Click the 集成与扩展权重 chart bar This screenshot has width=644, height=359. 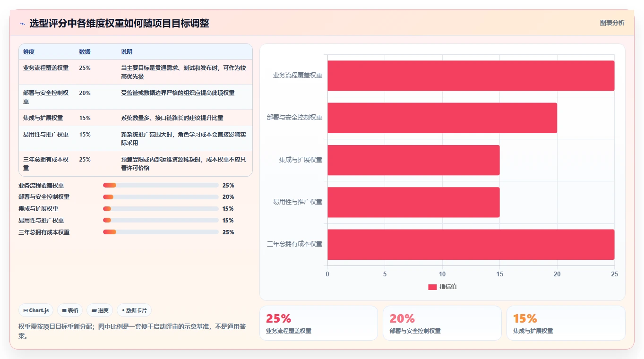click(413, 160)
